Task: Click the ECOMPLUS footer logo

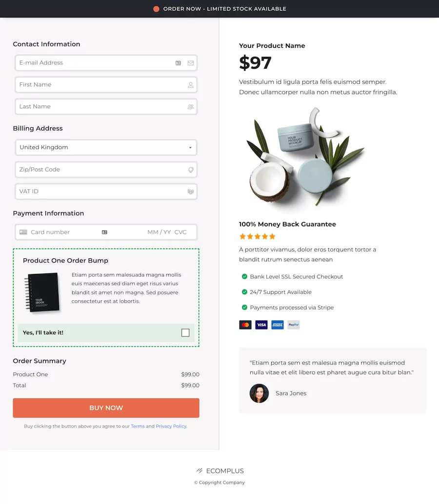Action: click(220, 471)
